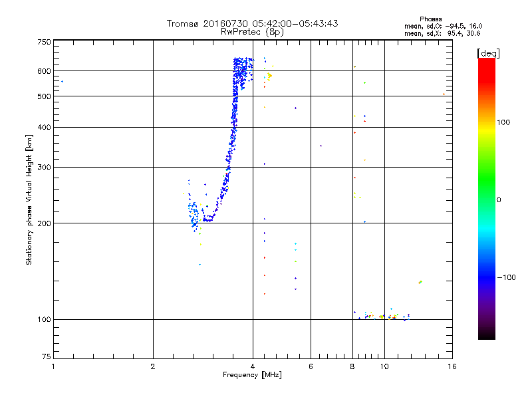Click x-axis tick label '8'

(352, 366)
